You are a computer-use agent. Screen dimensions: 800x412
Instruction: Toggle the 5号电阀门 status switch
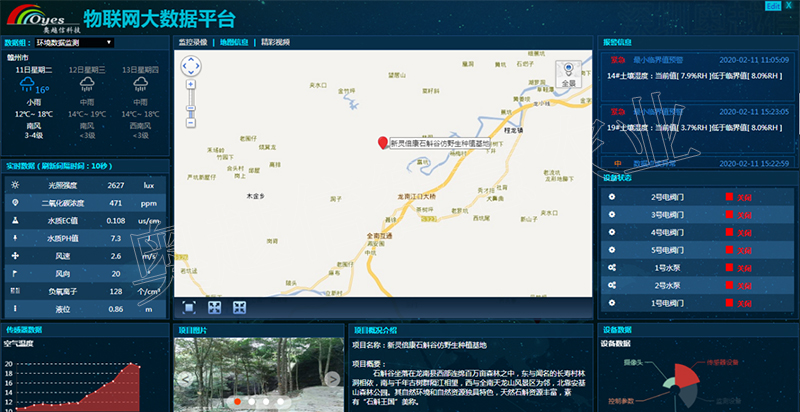click(x=730, y=250)
